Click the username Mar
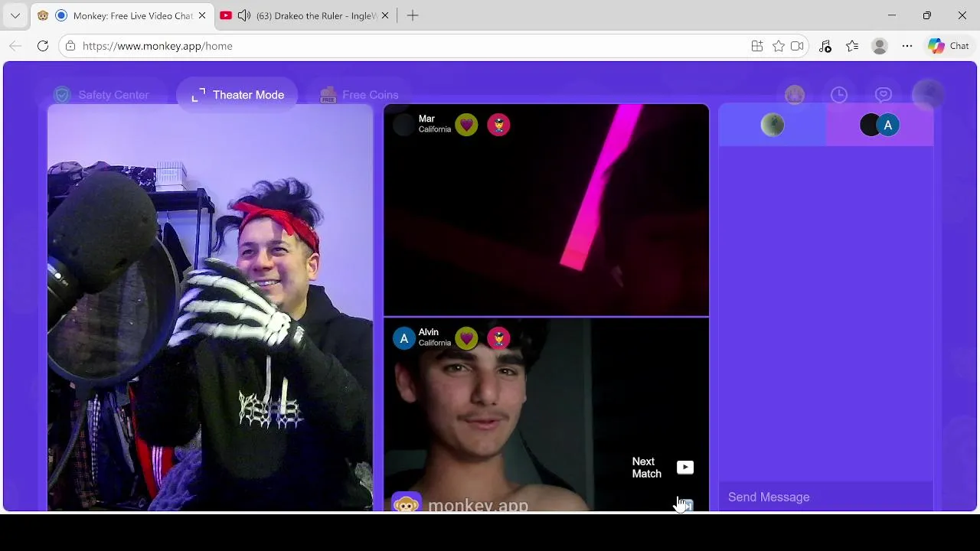This screenshot has height=551, width=980. (x=426, y=119)
